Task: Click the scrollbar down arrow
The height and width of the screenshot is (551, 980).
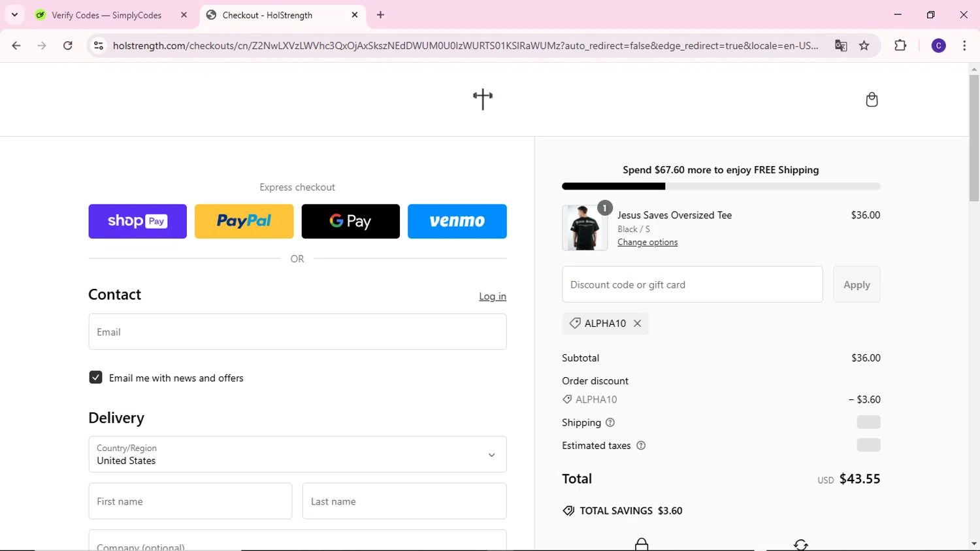Action: [974, 544]
